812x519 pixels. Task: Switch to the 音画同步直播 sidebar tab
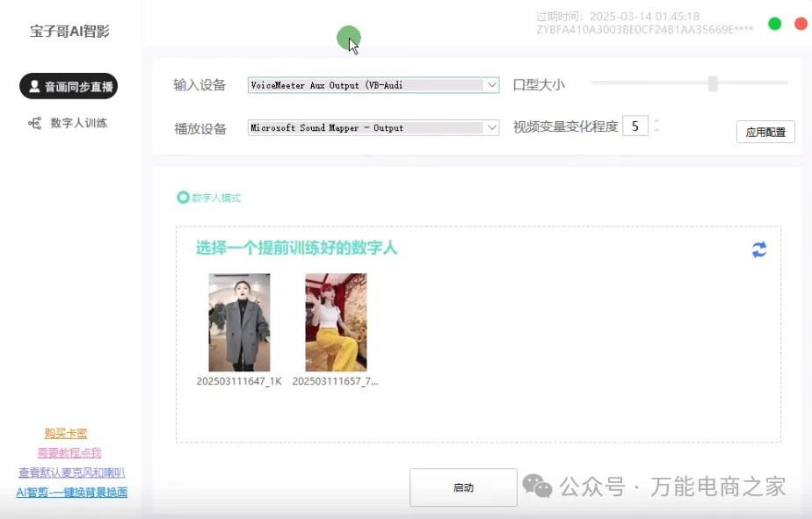coord(69,86)
